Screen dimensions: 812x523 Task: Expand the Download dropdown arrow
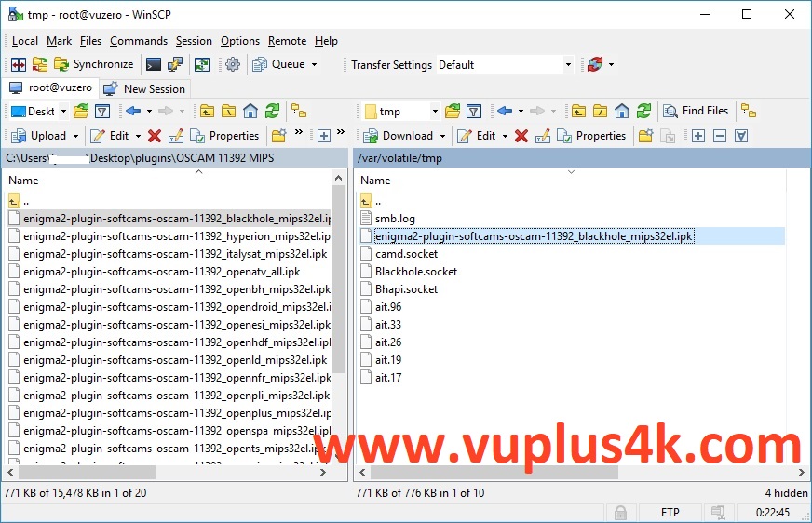(x=442, y=136)
